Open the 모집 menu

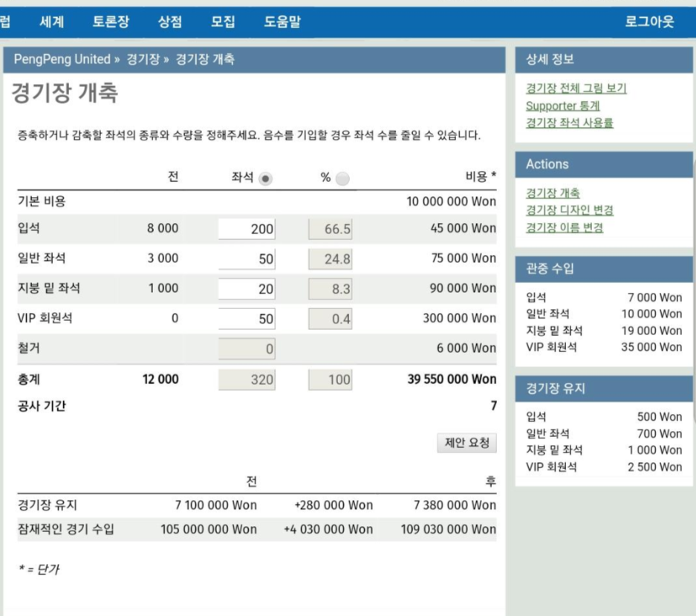click(223, 22)
